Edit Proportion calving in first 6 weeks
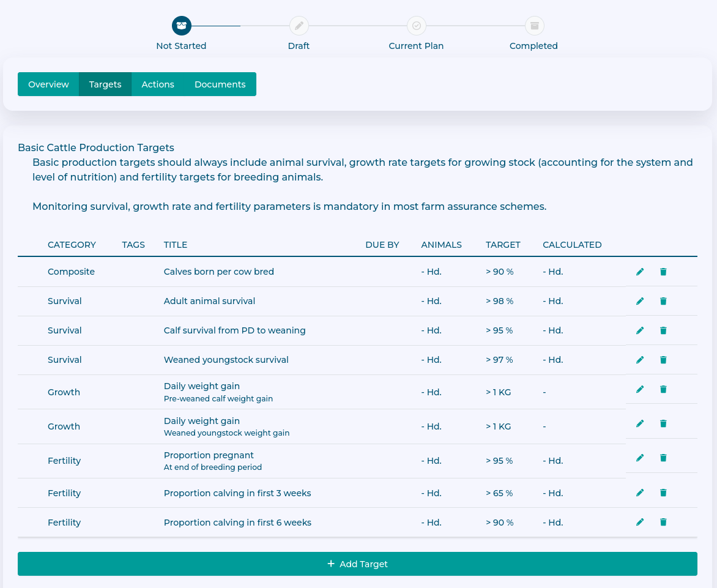 point(640,522)
